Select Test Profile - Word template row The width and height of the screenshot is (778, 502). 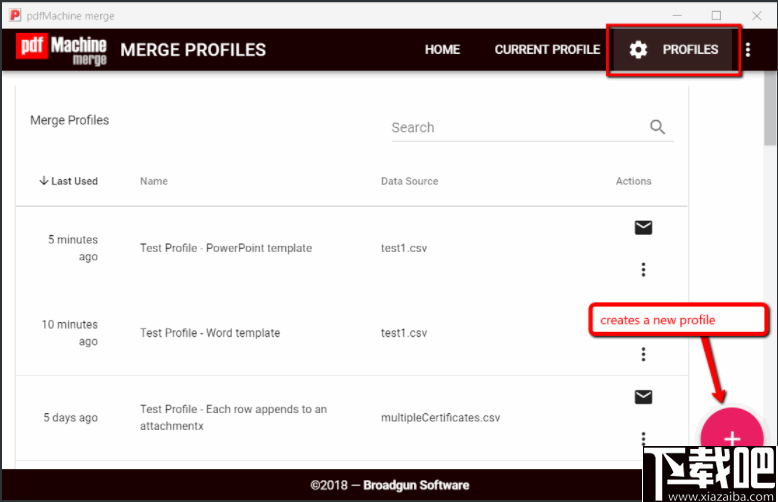pos(210,333)
